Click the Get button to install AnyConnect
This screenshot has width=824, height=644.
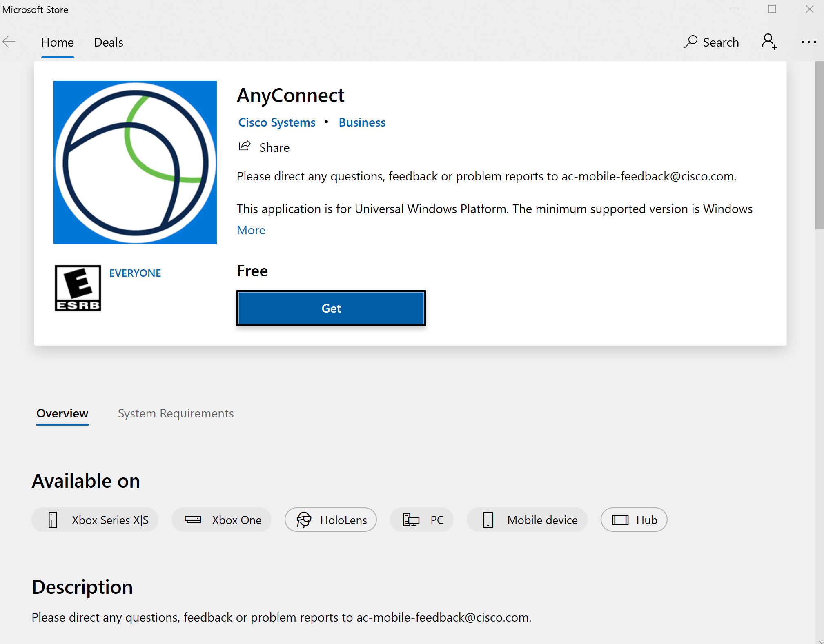(331, 308)
